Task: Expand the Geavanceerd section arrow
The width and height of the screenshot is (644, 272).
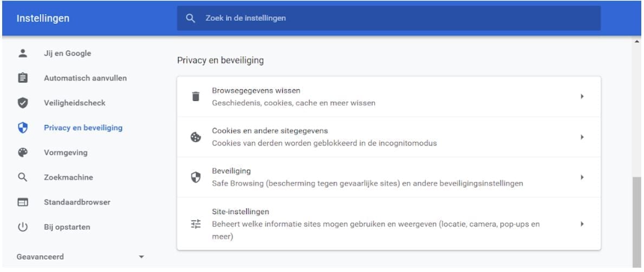Action: (x=141, y=257)
